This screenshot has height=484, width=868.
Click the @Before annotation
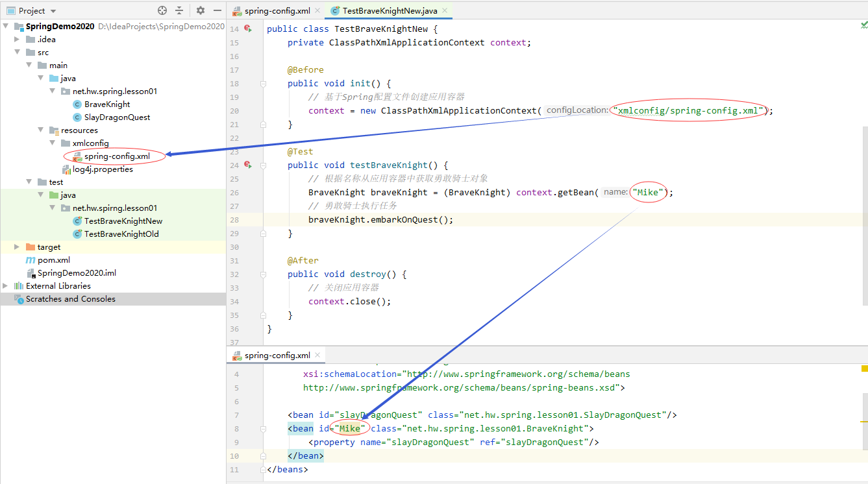[306, 70]
